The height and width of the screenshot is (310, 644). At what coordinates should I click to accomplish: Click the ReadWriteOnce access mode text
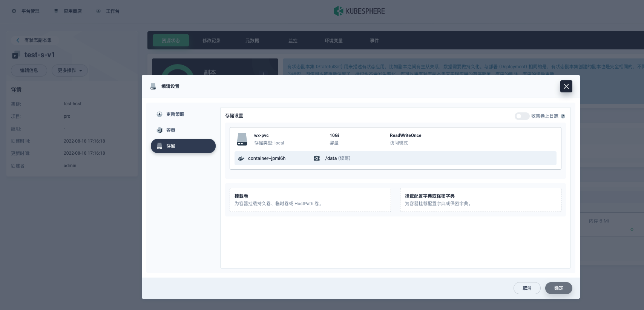tap(406, 135)
